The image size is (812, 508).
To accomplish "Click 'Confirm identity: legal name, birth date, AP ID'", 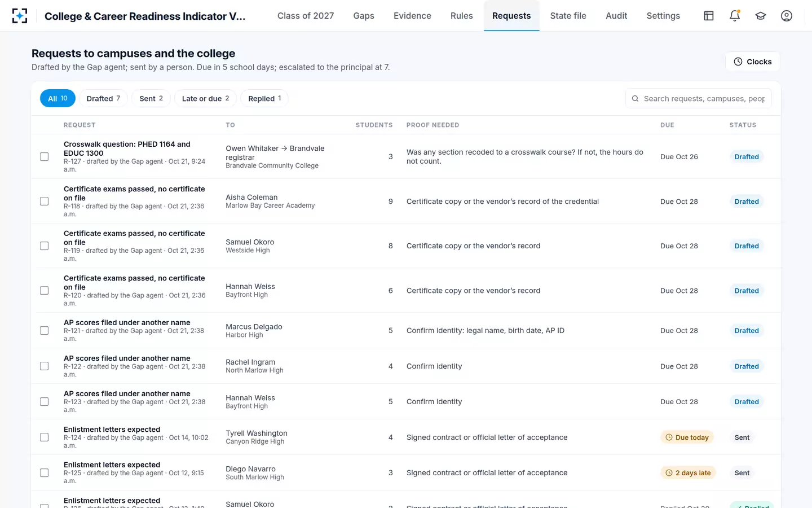I will pyautogui.click(x=486, y=331).
